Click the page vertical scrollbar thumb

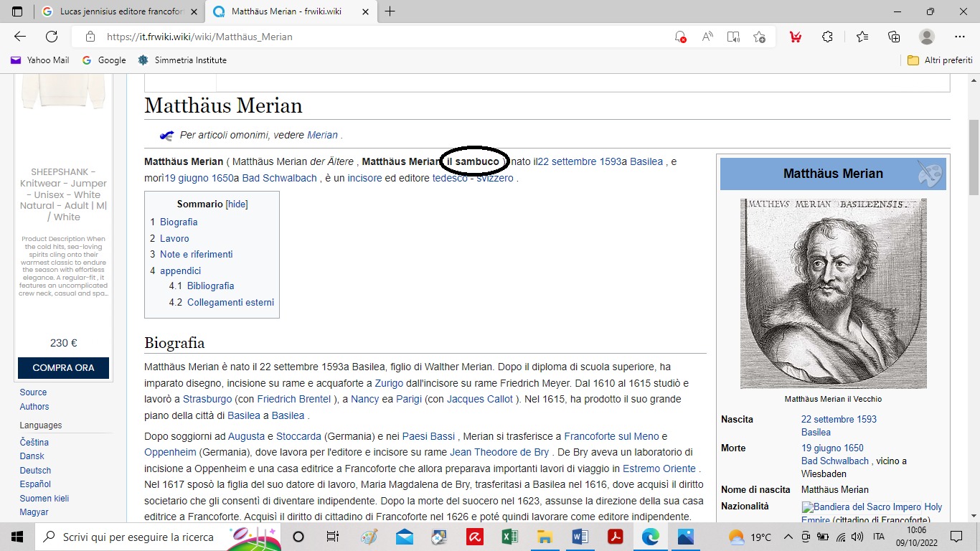(974, 157)
